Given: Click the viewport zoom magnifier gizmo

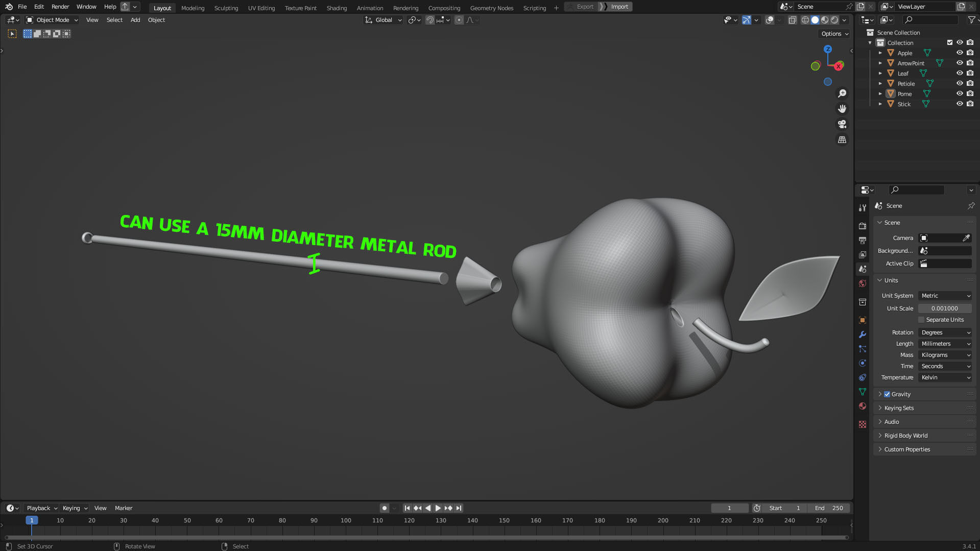Looking at the screenshot, I should pos(842,93).
